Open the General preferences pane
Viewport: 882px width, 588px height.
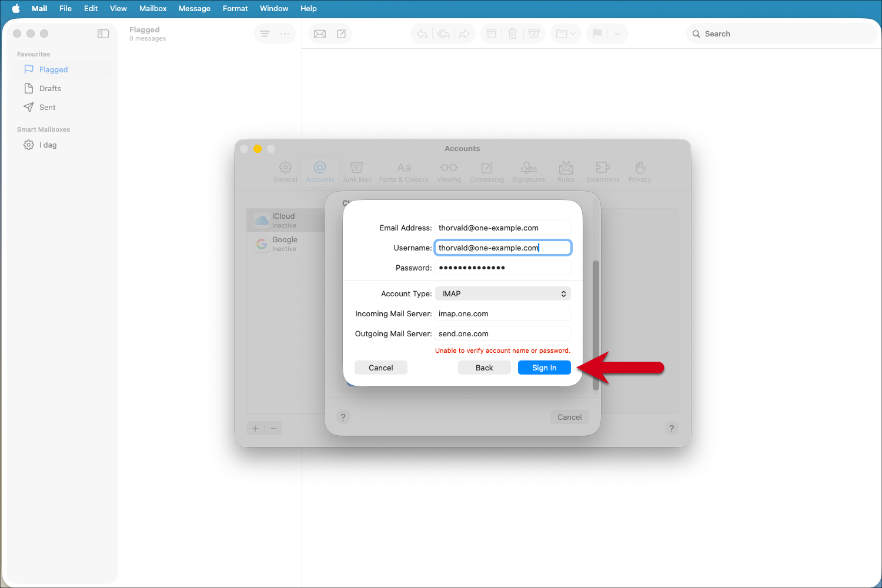(285, 172)
